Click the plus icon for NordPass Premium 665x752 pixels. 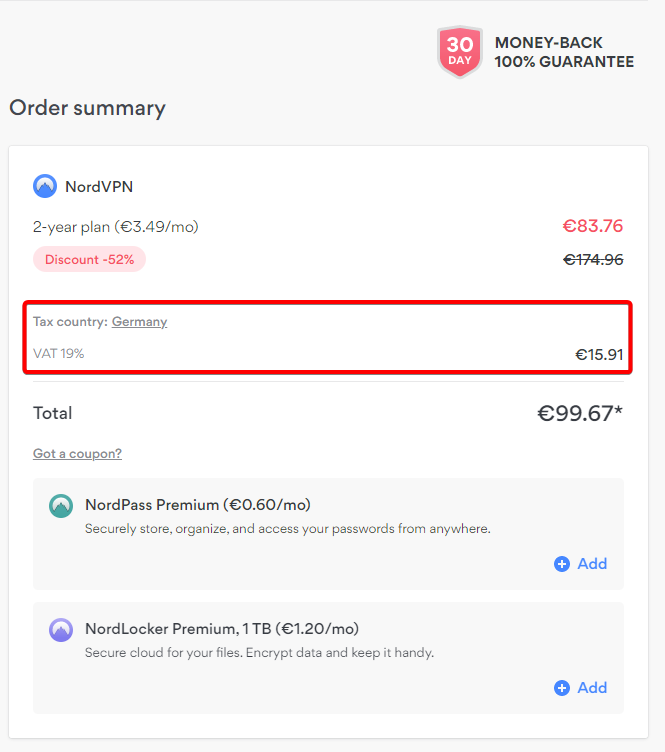point(562,564)
